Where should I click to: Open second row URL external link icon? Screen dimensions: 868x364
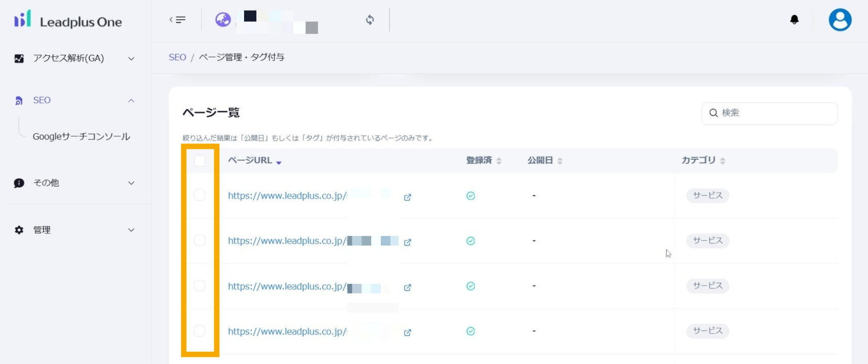click(x=407, y=242)
